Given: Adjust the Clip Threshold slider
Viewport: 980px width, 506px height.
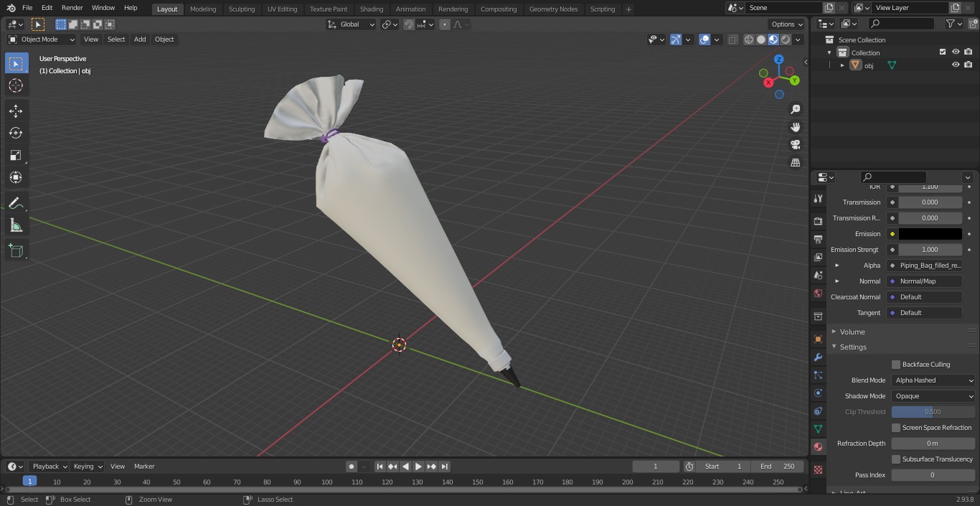Looking at the screenshot, I should click(933, 412).
